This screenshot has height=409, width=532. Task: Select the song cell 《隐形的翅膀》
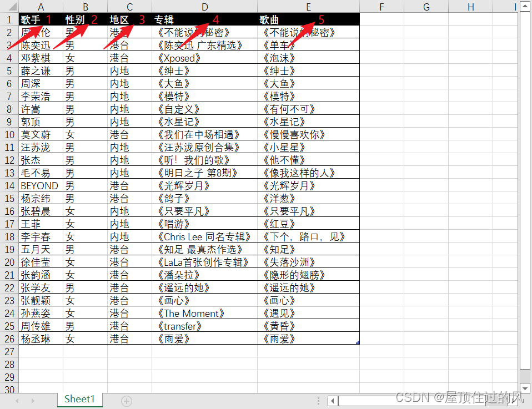pyautogui.click(x=308, y=275)
